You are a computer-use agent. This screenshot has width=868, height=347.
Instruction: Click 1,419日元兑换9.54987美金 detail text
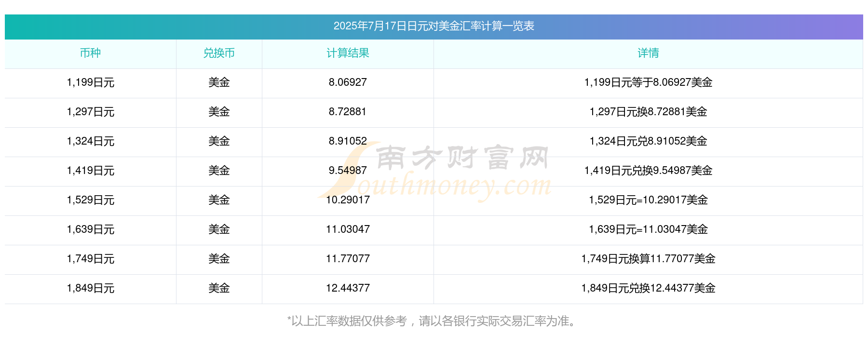pos(648,171)
